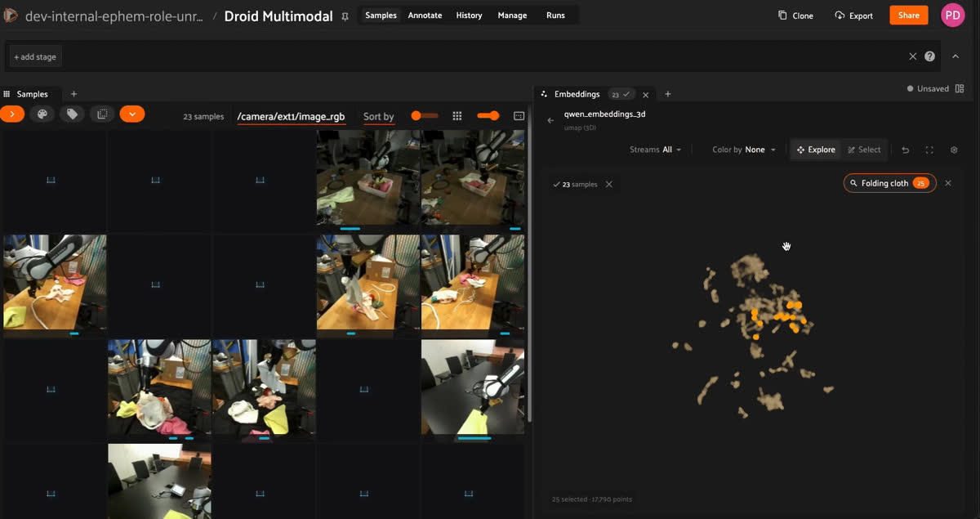Switch to the Runs tab
980x519 pixels.
(555, 16)
